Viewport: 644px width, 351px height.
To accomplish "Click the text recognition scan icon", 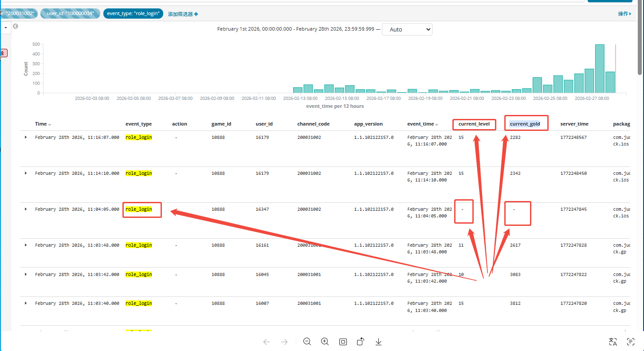I will tap(631, 342).
